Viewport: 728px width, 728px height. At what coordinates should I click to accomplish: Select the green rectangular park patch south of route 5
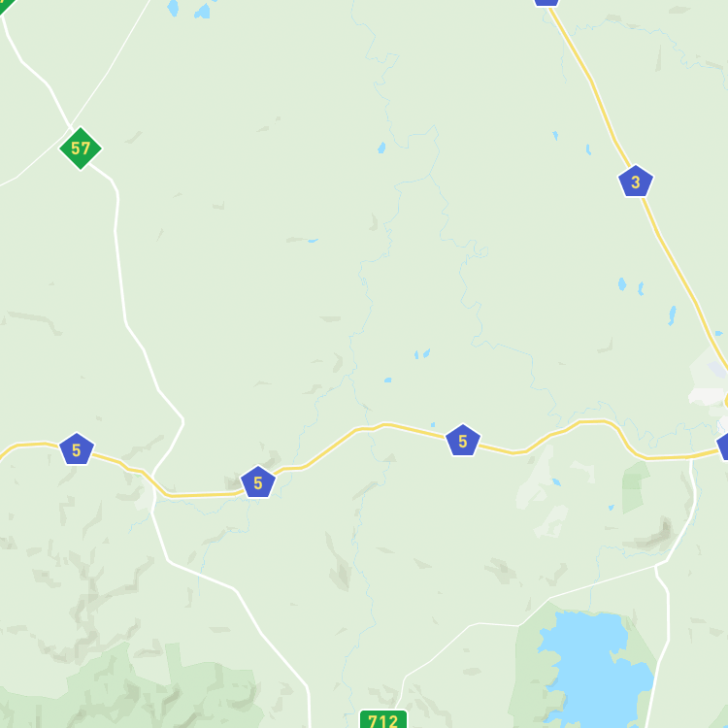tap(634, 487)
